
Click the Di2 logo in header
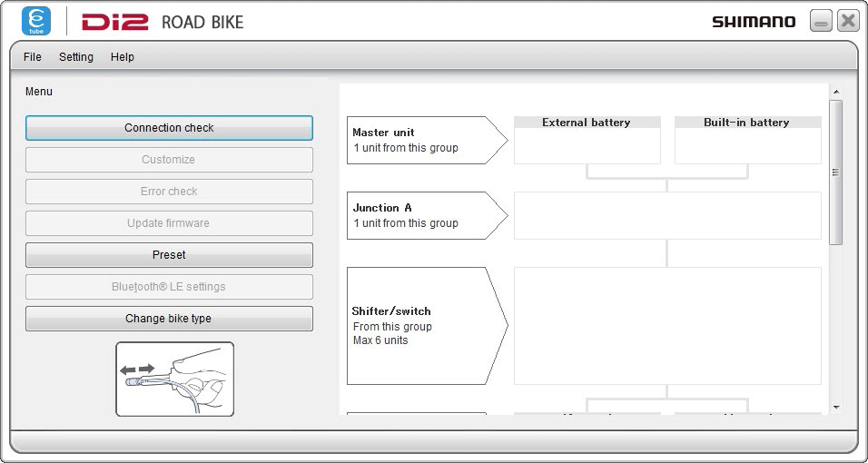point(115,22)
